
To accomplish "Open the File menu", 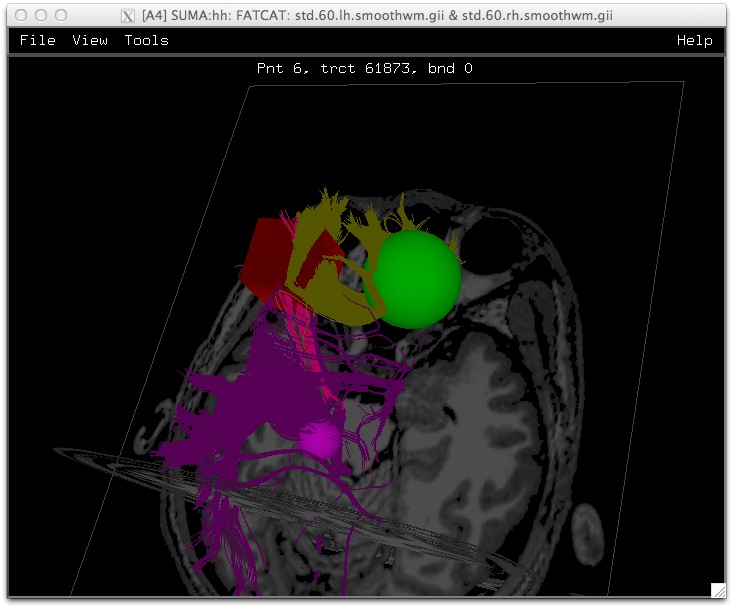I will 37,40.
